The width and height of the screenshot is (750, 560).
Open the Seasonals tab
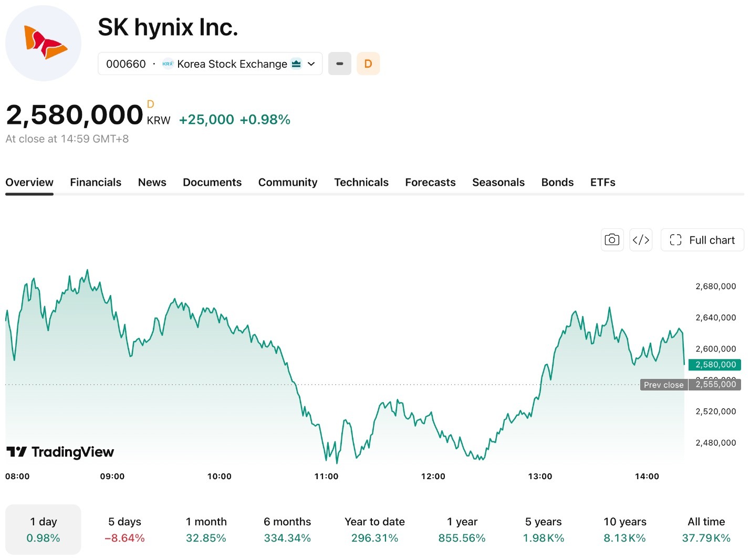[x=498, y=182]
